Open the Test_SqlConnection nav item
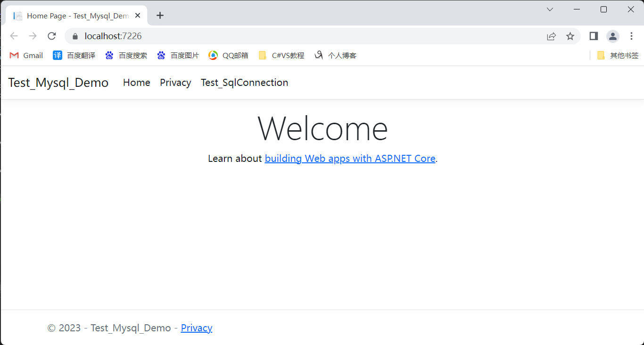 pyautogui.click(x=244, y=83)
